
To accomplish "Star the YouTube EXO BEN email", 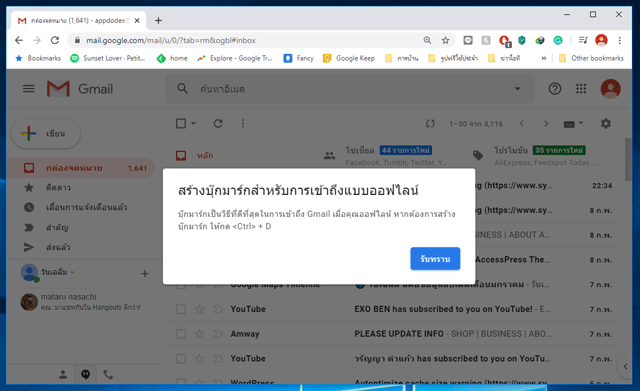I will pos(199,309).
